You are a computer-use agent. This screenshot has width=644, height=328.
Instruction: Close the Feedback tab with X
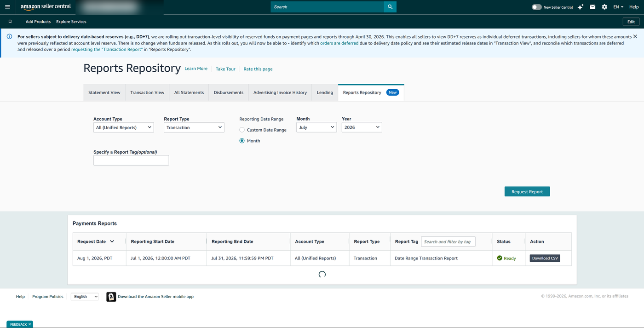pyautogui.click(x=29, y=324)
